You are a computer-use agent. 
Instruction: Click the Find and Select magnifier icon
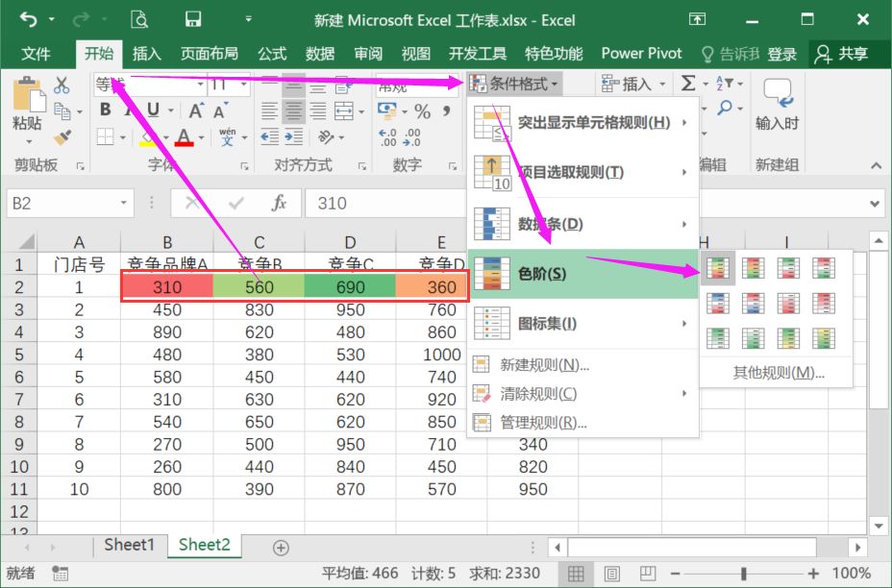(x=725, y=107)
